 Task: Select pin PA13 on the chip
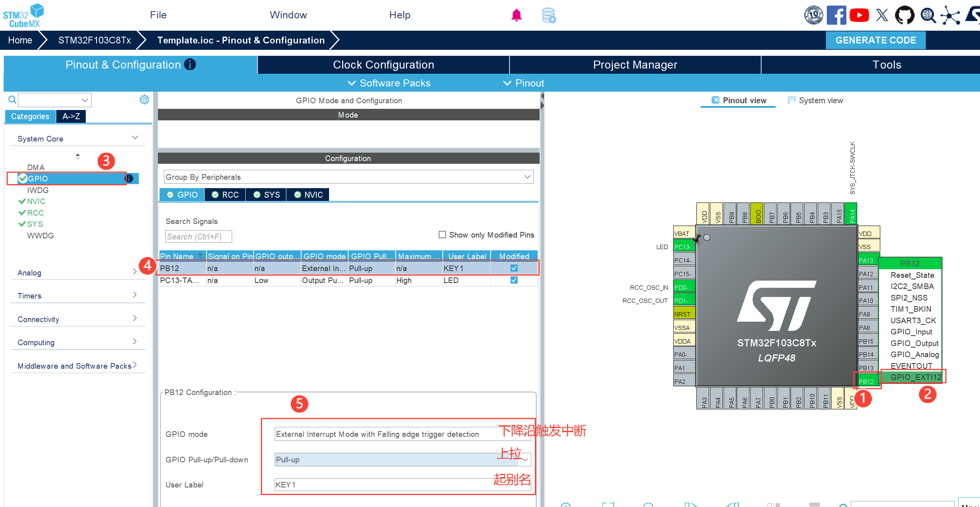click(x=868, y=260)
